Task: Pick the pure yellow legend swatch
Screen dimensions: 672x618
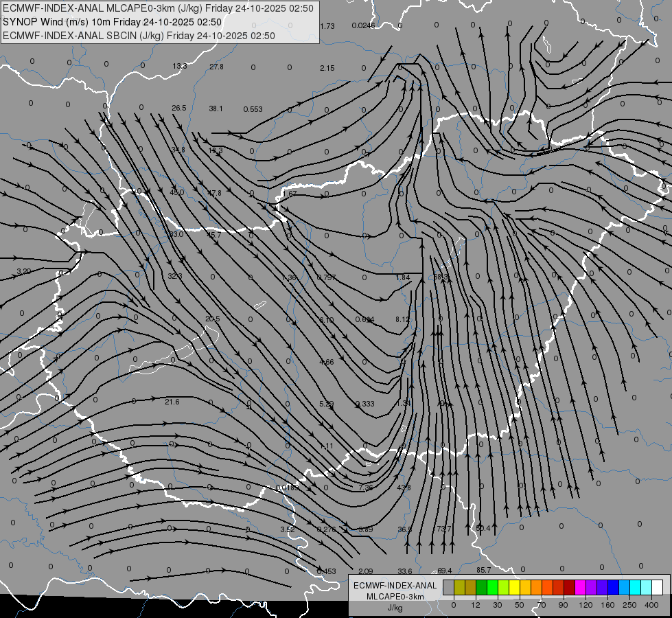Action: pos(514,587)
